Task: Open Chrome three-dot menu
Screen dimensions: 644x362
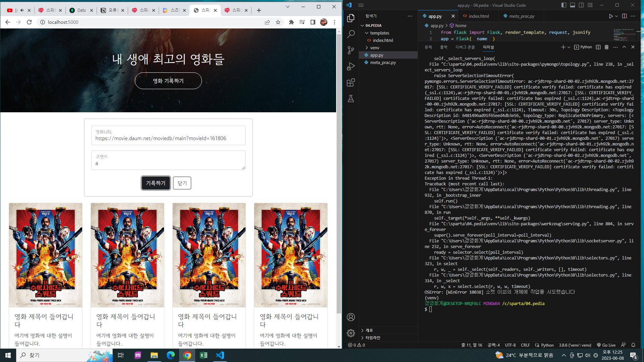Action: pyautogui.click(x=334, y=22)
